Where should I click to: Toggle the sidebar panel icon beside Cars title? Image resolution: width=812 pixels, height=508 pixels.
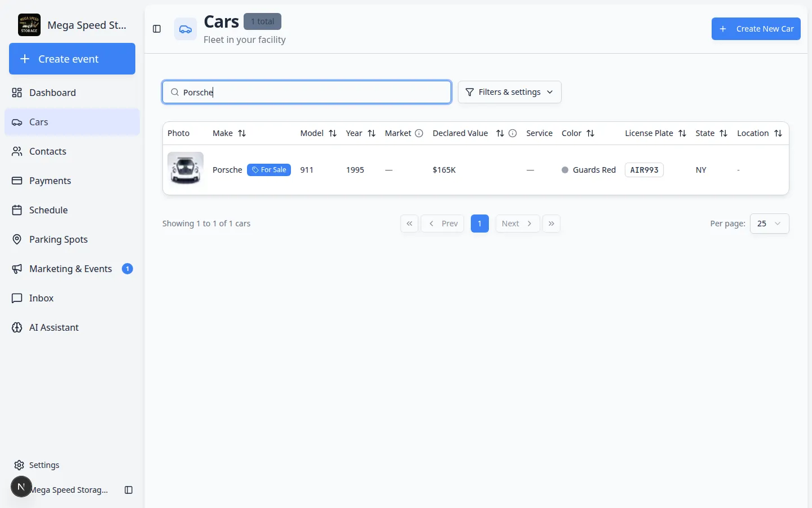[157, 29]
